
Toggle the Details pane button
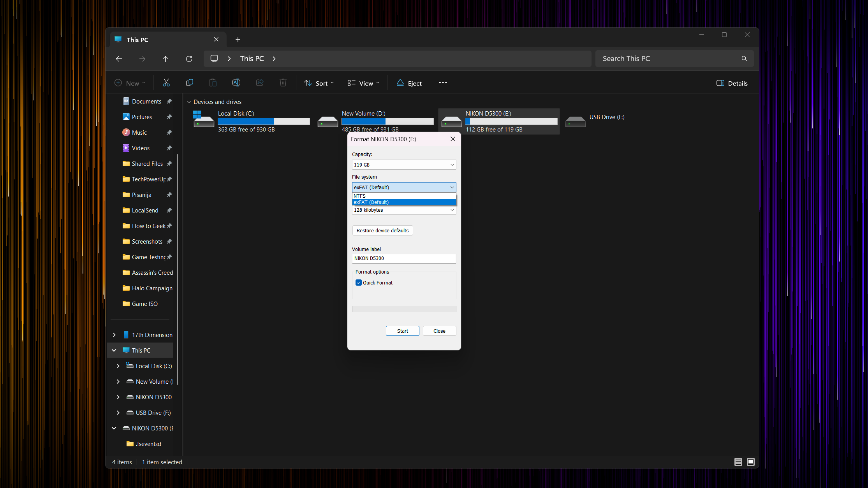pos(732,83)
